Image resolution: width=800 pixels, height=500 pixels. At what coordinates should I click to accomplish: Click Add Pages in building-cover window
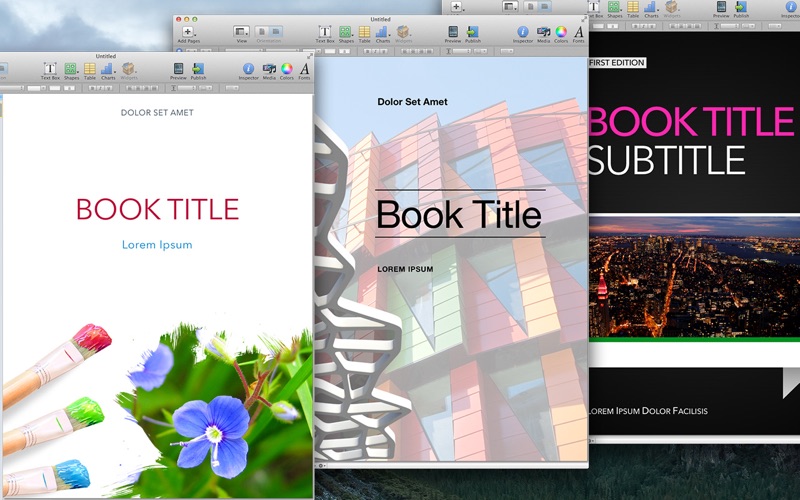tap(188, 34)
